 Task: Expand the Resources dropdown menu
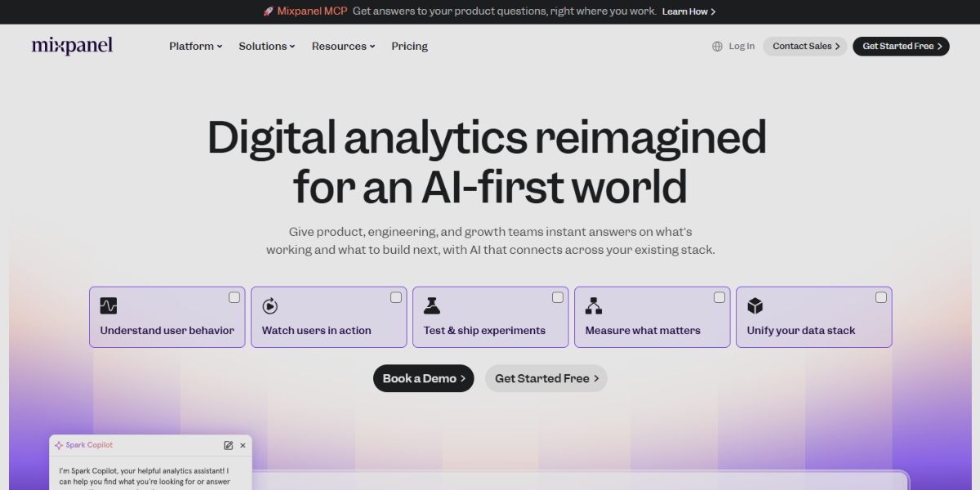(343, 47)
